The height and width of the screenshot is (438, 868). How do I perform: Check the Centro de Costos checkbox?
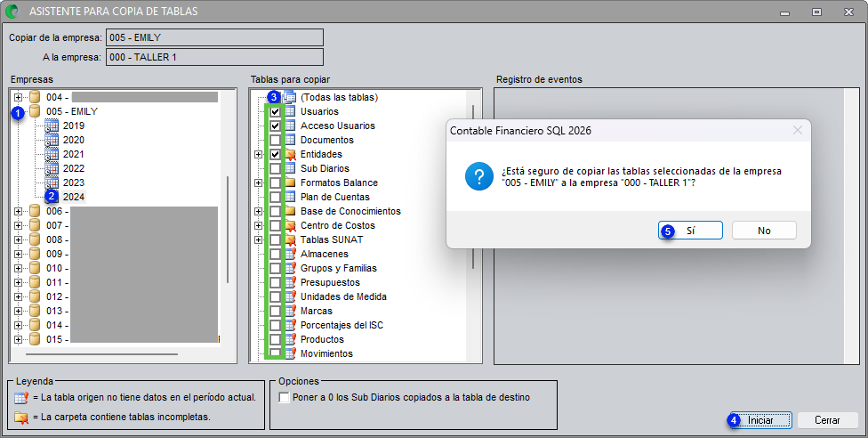tap(275, 225)
